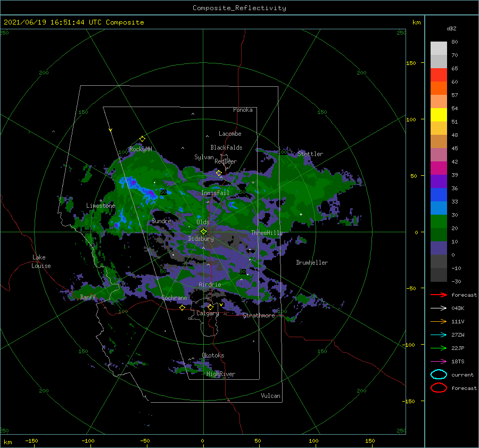Click the yellow diamond marker above Calgary
The height and width of the screenshot is (448, 479).
(x=210, y=307)
